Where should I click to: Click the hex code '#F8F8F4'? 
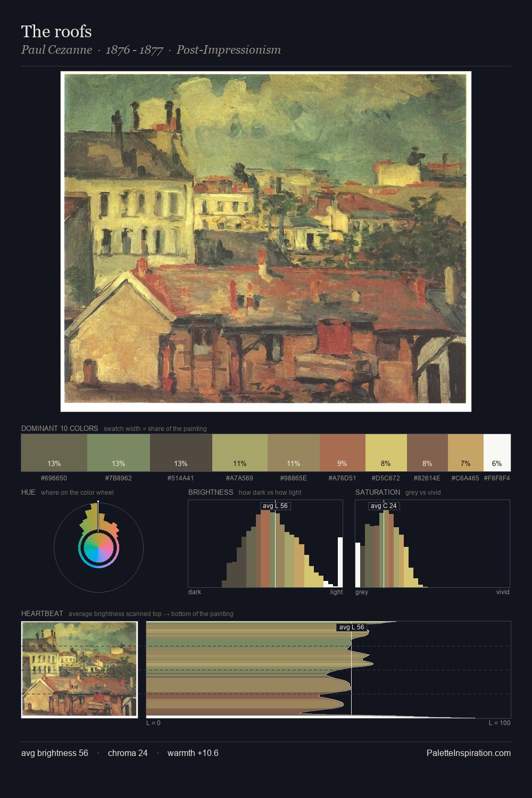497,478
